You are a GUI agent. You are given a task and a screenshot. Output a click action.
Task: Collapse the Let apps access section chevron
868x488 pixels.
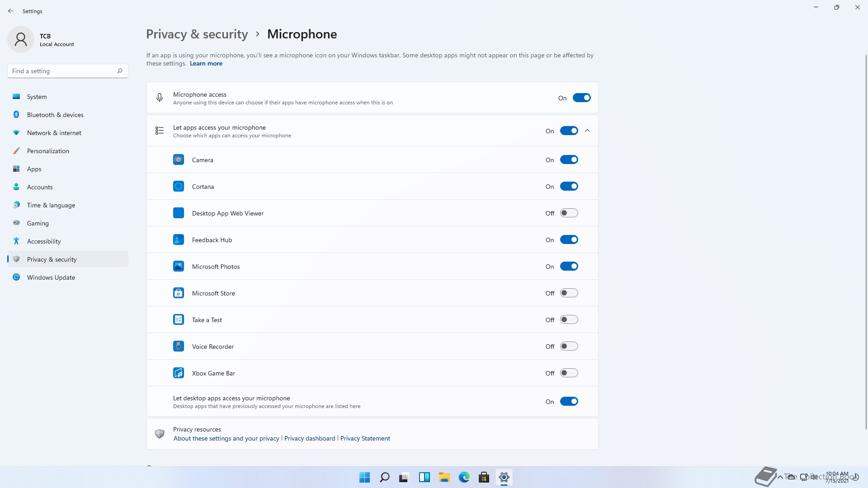pos(587,131)
